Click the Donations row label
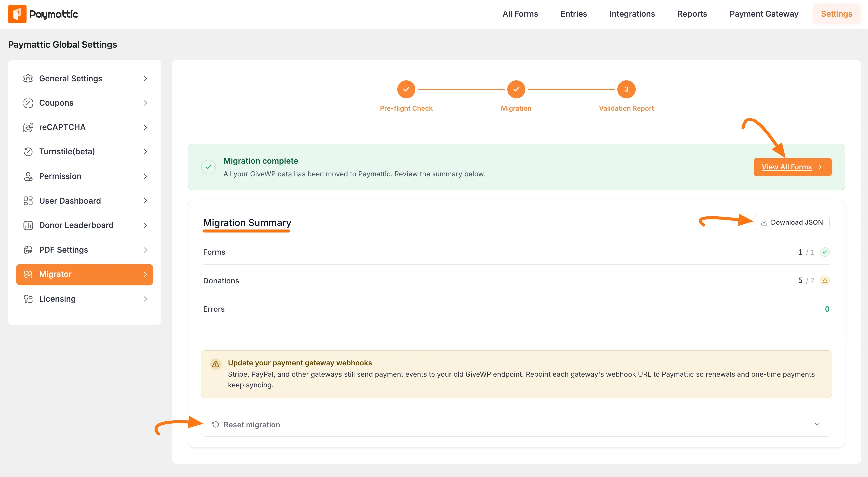868x477 pixels. [x=221, y=280]
